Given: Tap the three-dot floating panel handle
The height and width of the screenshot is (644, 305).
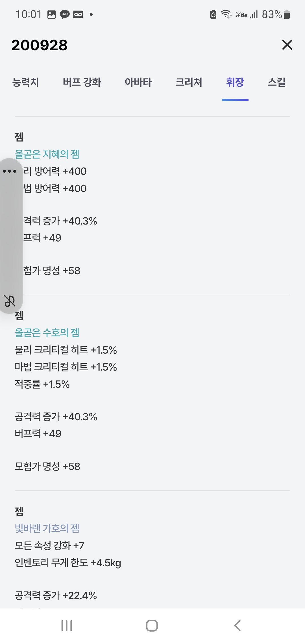Looking at the screenshot, I should pyautogui.click(x=10, y=171).
